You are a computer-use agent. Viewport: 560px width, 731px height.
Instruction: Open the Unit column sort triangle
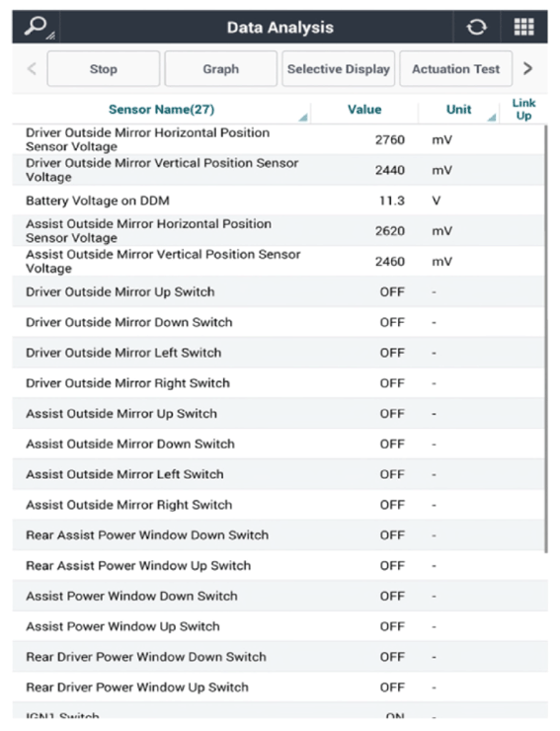[x=492, y=118]
